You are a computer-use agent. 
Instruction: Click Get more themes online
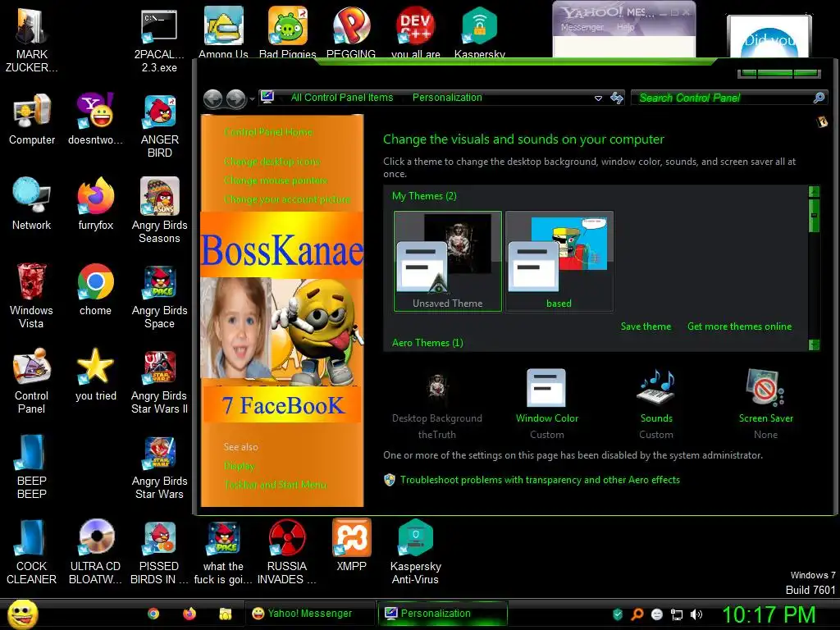click(739, 326)
